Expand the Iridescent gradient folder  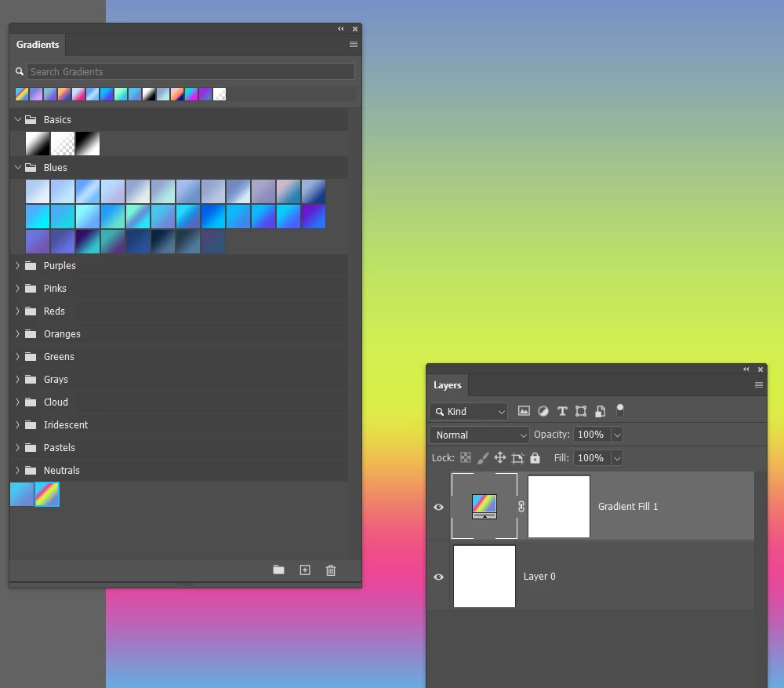pyautogui.click(x=17, y=425)
